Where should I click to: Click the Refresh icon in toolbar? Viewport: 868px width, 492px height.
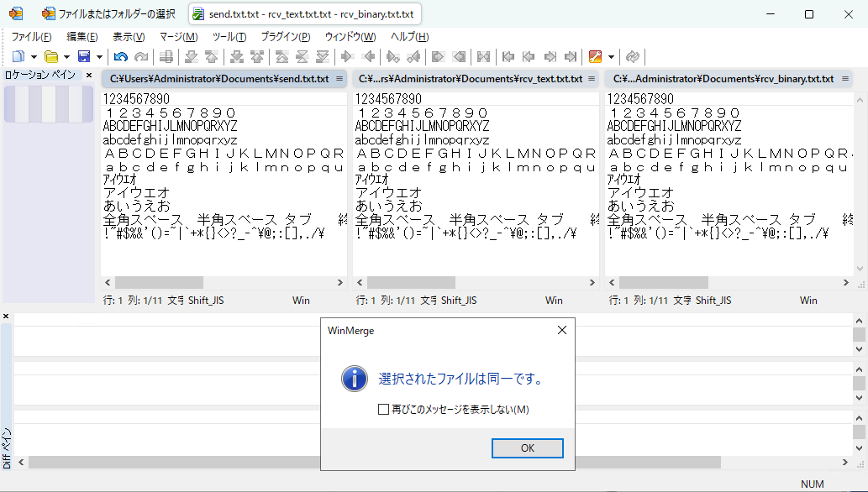pyautogui.click(x=632, y=56)
